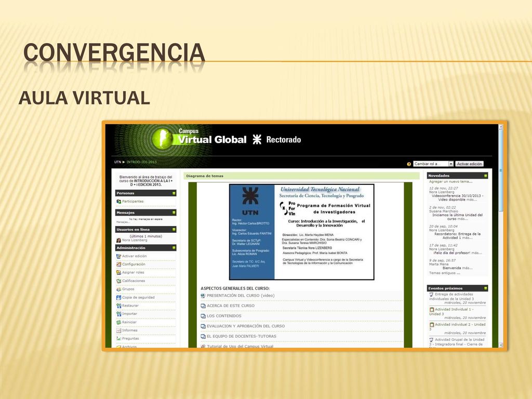The height and width of the screenshot is (399, 532).
Task: Click the page's vertical scrollbar thumb
Action: point(501,171)
